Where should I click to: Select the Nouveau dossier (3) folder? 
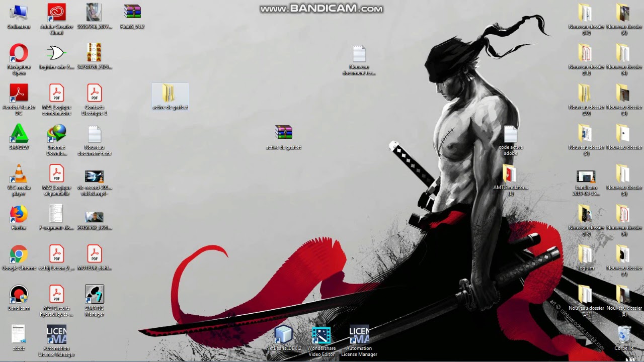coord(624,100)
